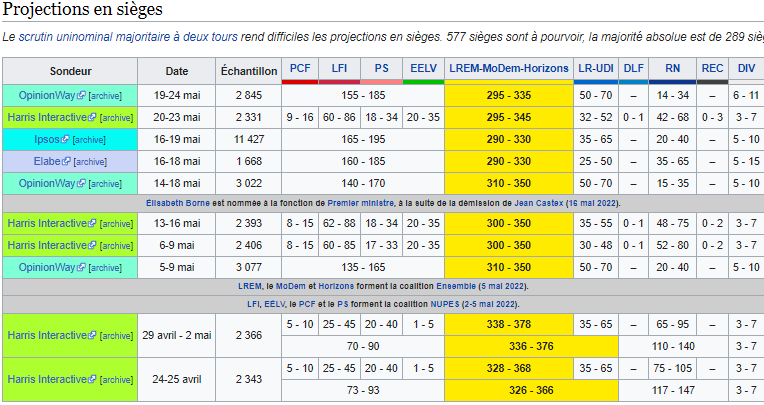Click the external link icon beside Ipsos
The image size is (764, 405).
click(x=66, y=139)
